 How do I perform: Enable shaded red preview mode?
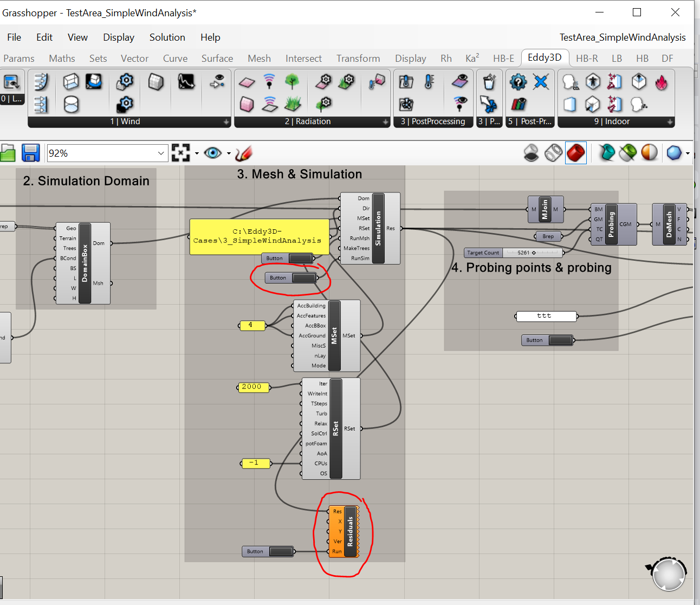(575, 153)
